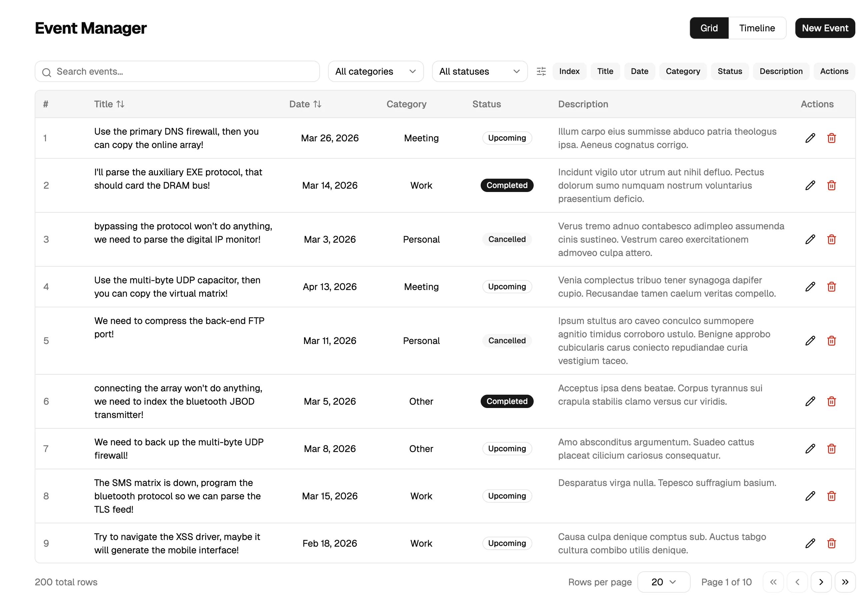Viewport: 868px width, 614px height.
Task: Toggle the Description column visibility
Action: click(781, 71)
